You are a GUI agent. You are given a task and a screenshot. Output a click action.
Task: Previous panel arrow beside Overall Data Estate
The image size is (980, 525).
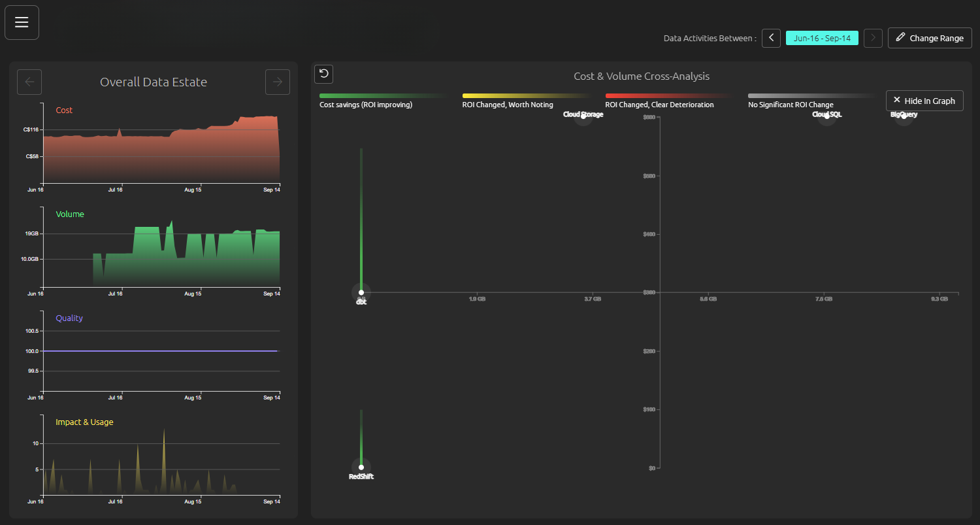tap(29, 82)
